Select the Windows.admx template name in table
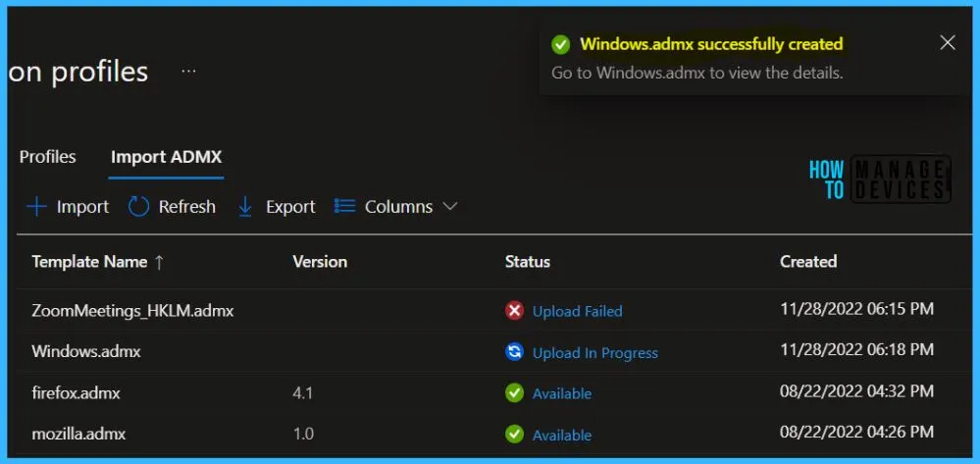The image size is (980, 464). pyautogui.click(x=86, y=351)
